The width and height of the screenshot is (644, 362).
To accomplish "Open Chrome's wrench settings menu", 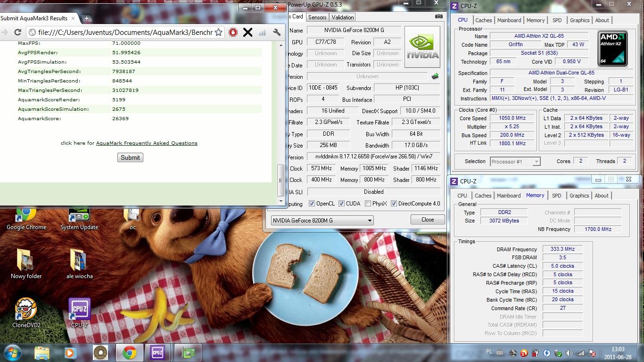I will (x=277, y=32).
